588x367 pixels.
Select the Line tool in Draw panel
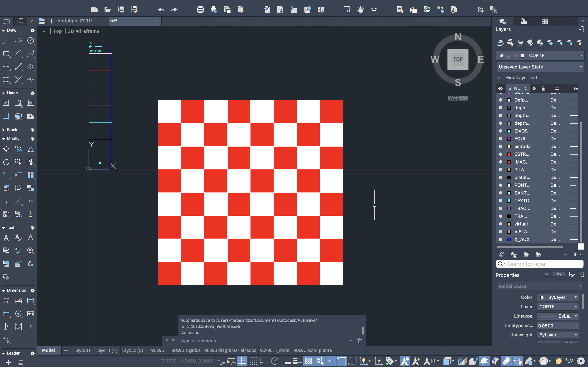point(6,41)
